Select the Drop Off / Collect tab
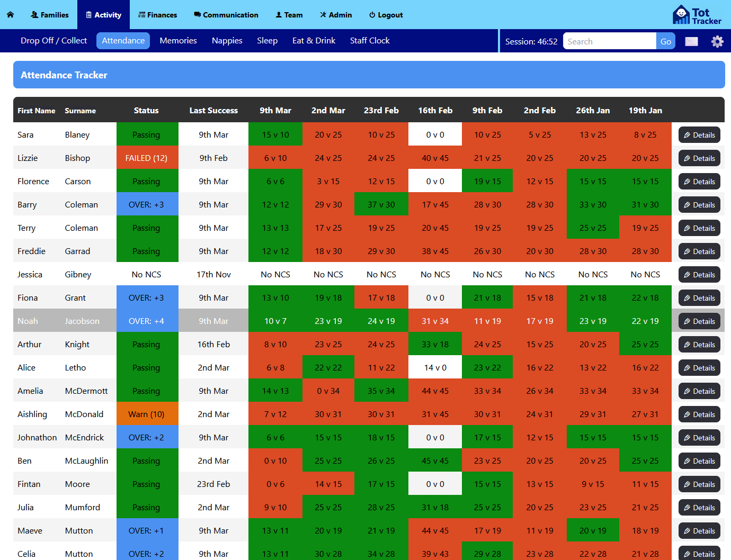This screenshot has width=731, height=560. click(54, 40)
